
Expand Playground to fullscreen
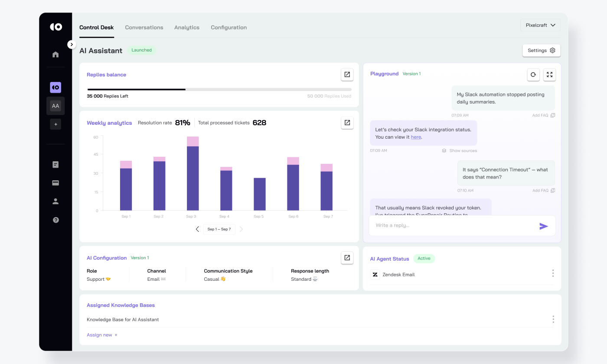549,75
